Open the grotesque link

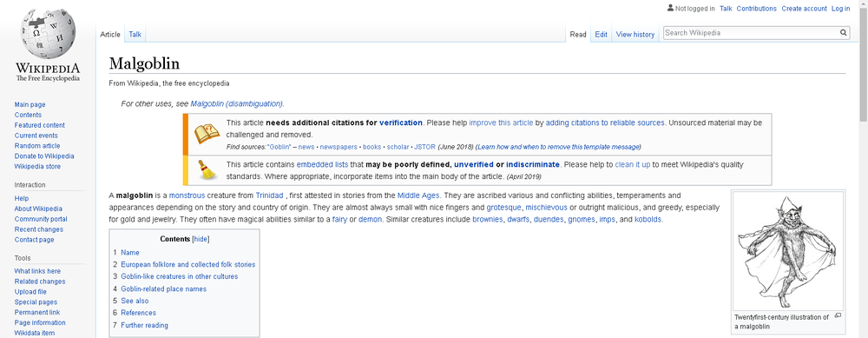click(503, 208)
